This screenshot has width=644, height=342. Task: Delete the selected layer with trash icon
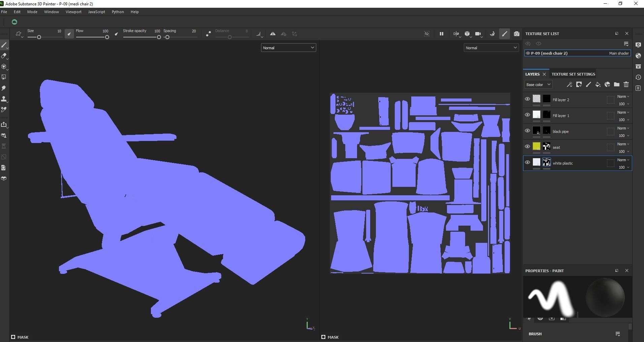coord(626,85)
